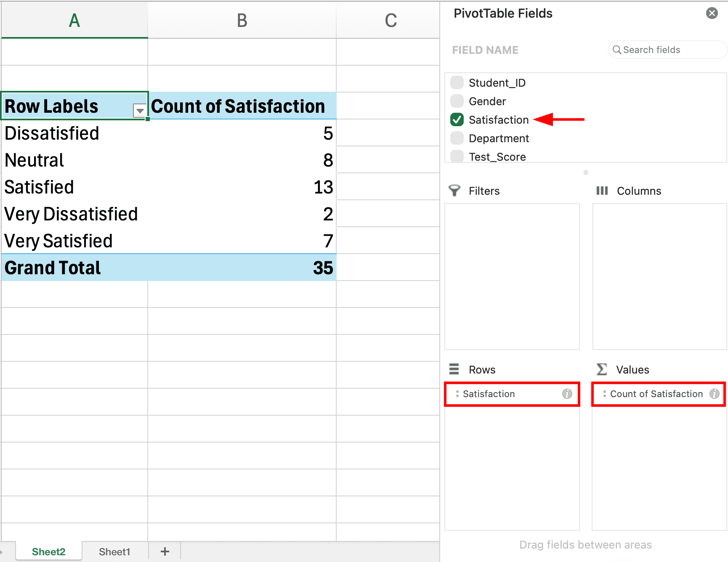
Task: Uncheck the Satisfaction field
Action: click(457, 119)
